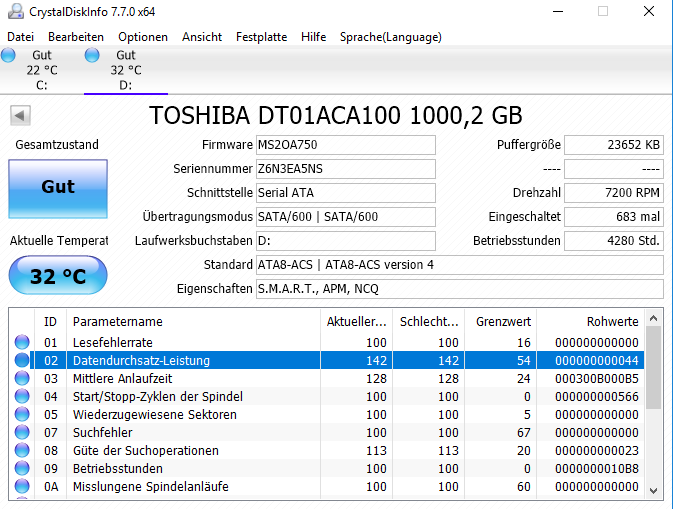Screen dimensions: 673x509
Task: Click the SMART list scrollbar thumb
Action: [654, 368]
